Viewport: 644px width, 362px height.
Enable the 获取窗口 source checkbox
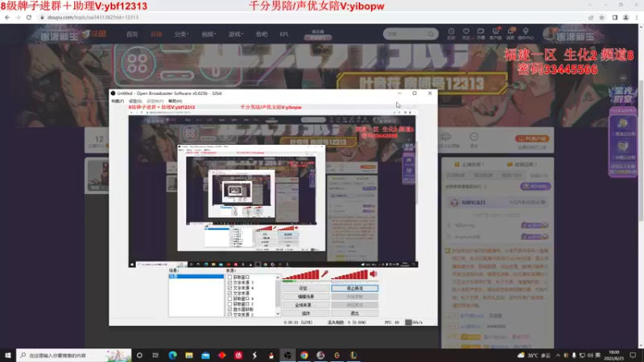[x=229, y=278]
